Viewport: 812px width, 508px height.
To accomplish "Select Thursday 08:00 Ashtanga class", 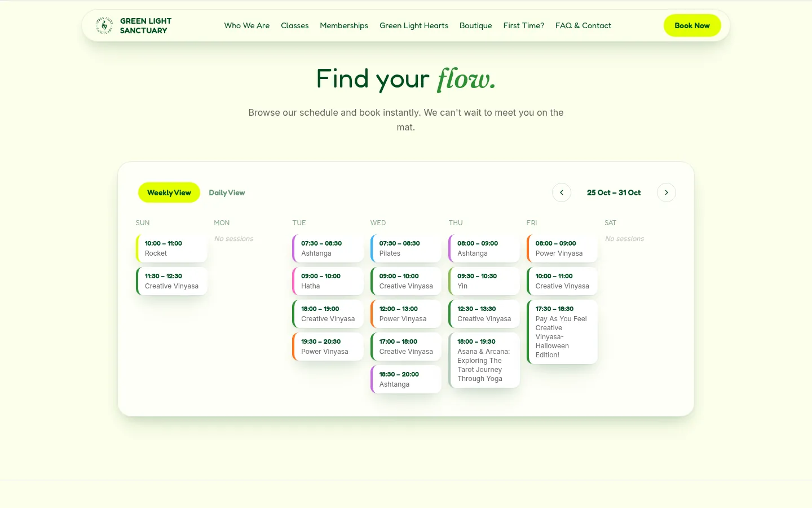I will pyautogui.click(x=484, y=248).
